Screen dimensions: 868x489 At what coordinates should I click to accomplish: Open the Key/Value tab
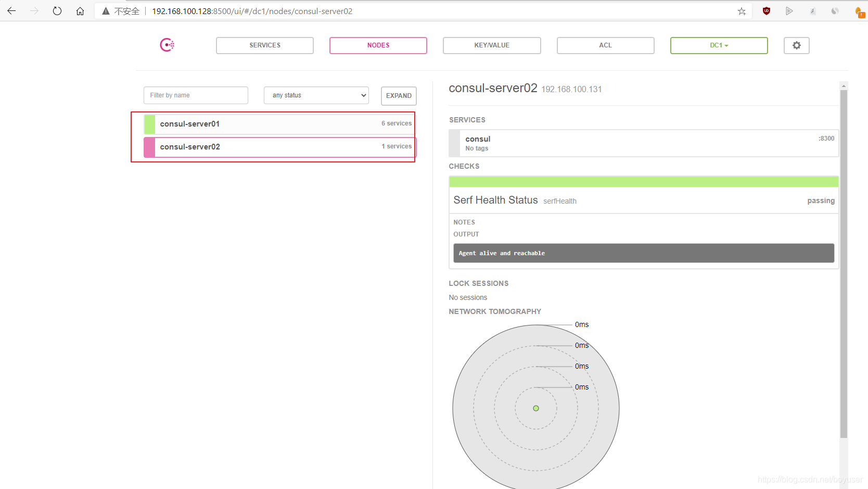tap(492, 45)
